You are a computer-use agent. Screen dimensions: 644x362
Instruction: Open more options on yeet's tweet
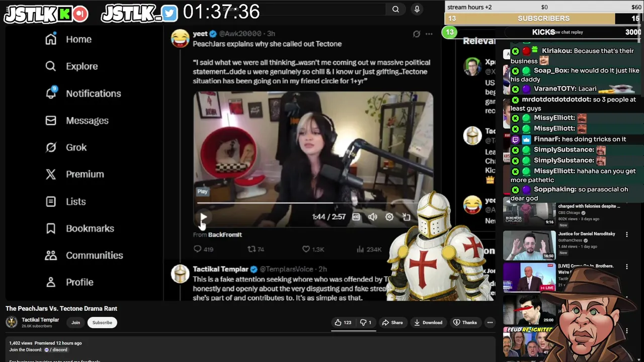click(429, 34)
